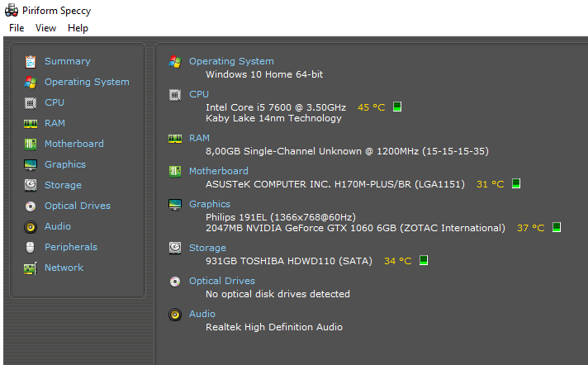Open the File menu
The image size is (588, 365).
17,28
